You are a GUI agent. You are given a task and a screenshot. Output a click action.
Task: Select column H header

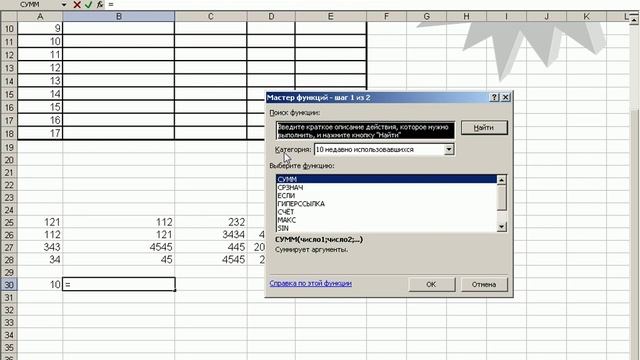pyautogui.click(x=466, y=17)
